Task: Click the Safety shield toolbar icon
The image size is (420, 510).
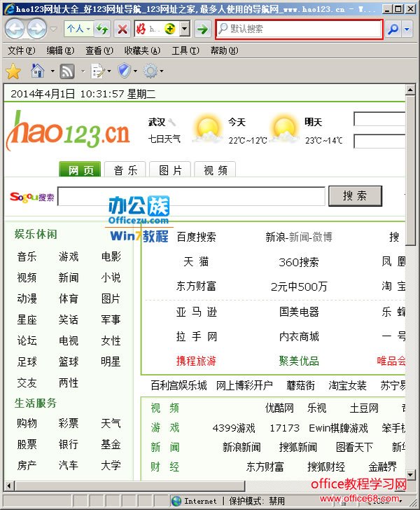Action: pos(124,71)
